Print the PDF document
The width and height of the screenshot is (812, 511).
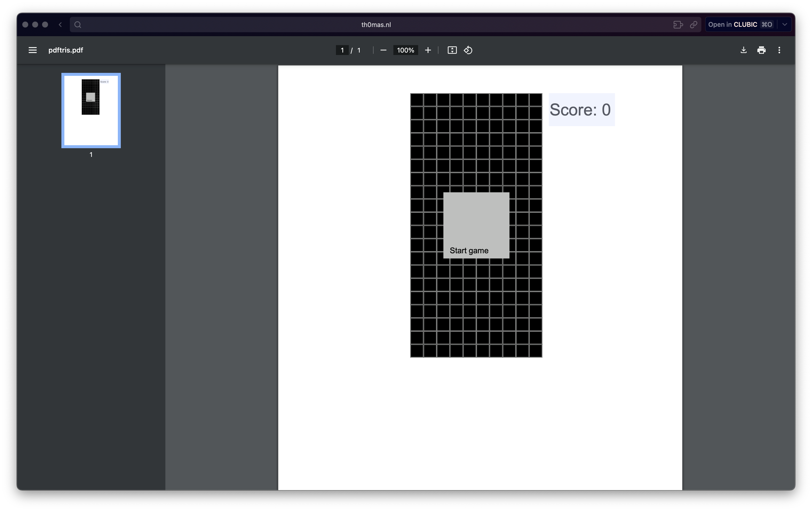761,50
